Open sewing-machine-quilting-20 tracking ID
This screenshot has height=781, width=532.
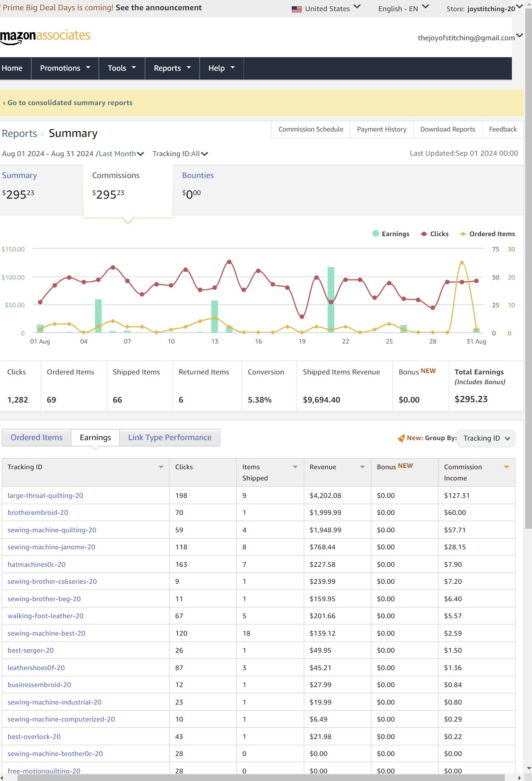point(52,530)
